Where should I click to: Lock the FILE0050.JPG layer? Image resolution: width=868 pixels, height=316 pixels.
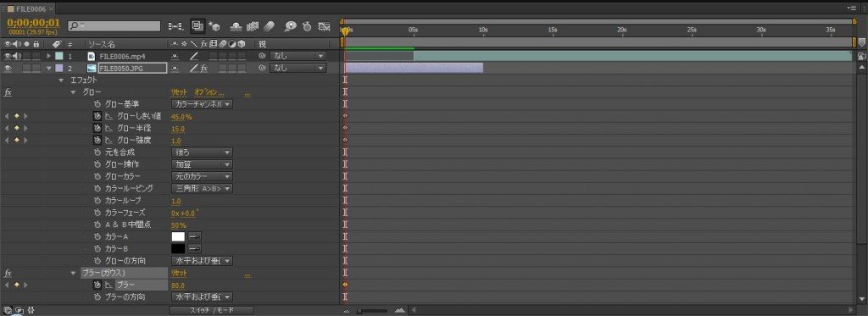pos(36,68)
